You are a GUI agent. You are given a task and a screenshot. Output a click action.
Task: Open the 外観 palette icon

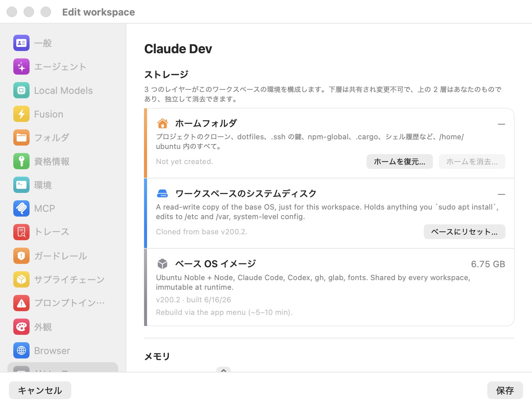21,327
